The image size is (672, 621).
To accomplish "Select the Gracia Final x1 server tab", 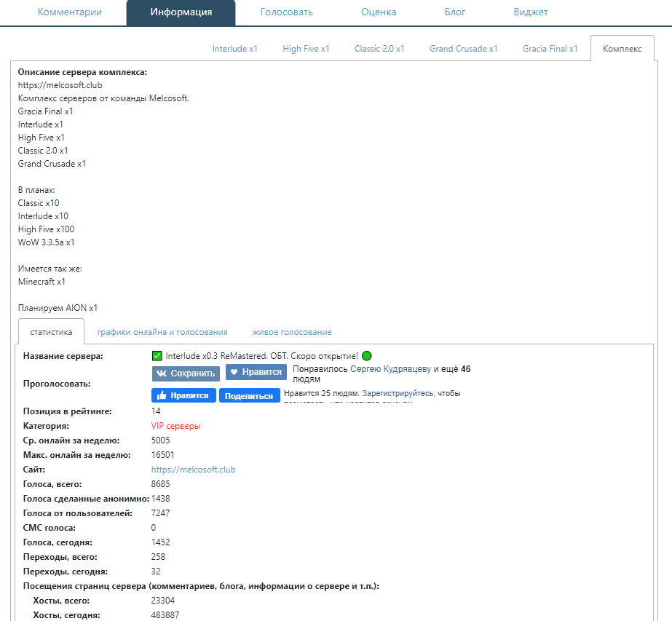I will (550, 49).
